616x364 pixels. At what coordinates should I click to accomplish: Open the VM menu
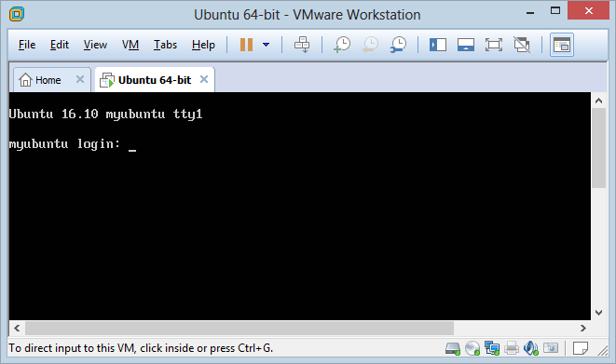(130, 45)
